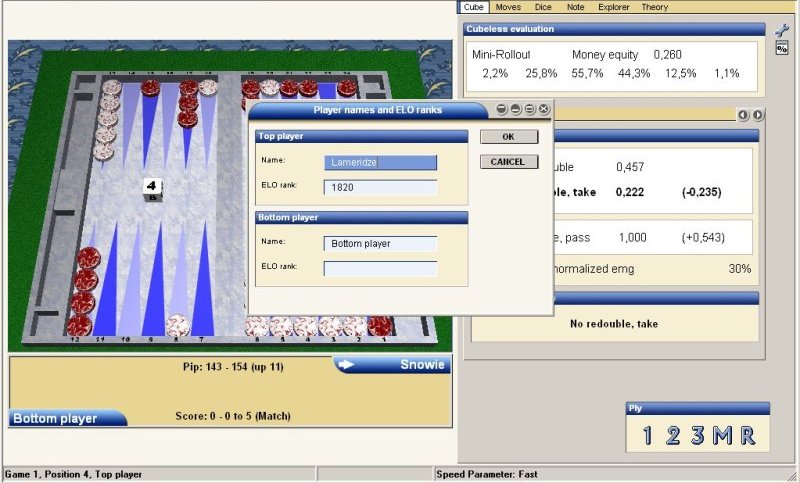Choose the R rollout option
The width and height of the screenshot is (800, 483).
pyautogui.click(x=745, y=435)
